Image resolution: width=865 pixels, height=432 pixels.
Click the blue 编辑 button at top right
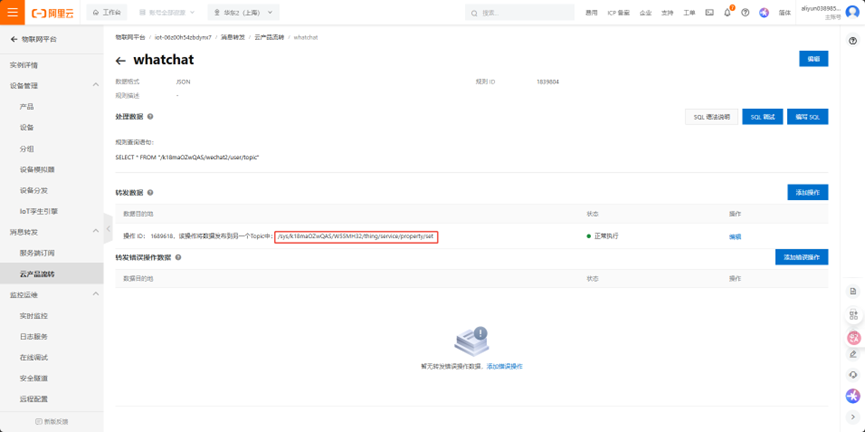(813, 58)
